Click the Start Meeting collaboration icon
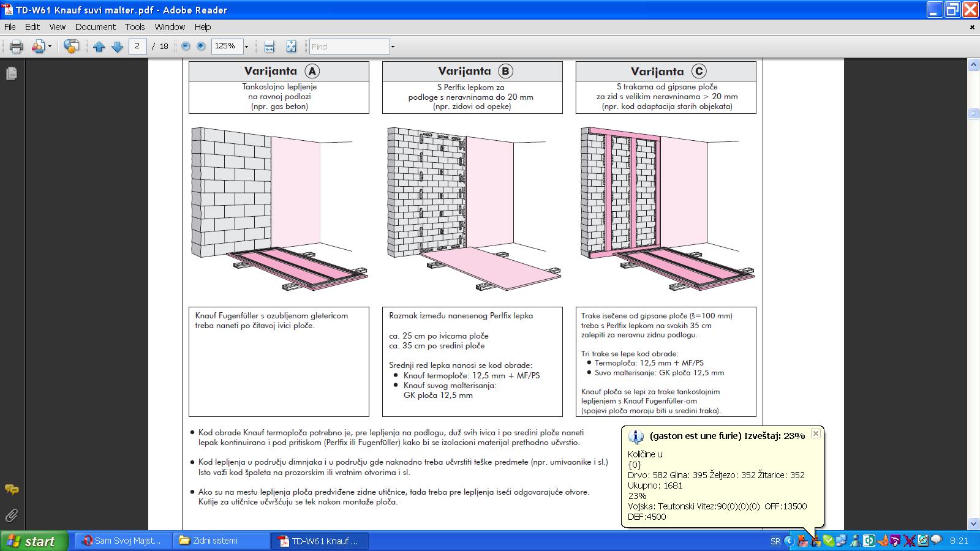The height and width of the screenshot is (551, 980). pyautogui.click(x=71, y=47)
